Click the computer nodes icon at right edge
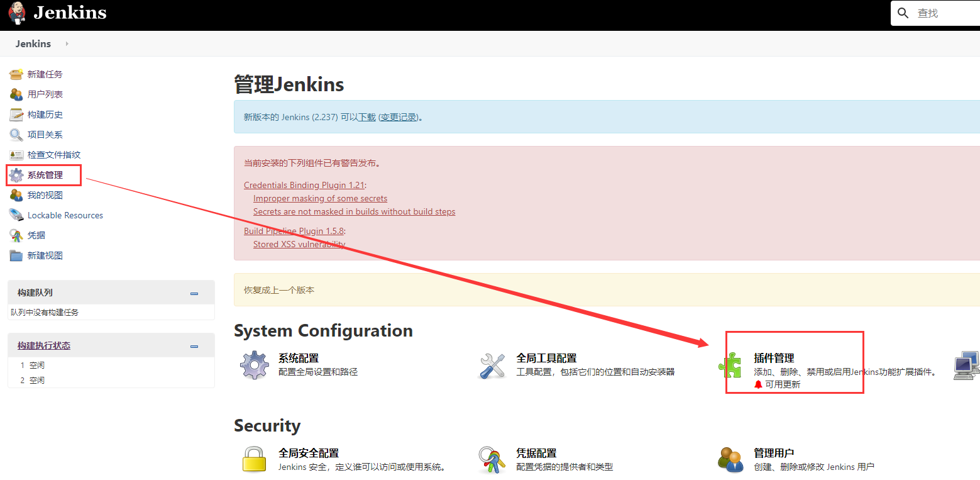Screen dimensions: 980x480 (x=967, y=365)
